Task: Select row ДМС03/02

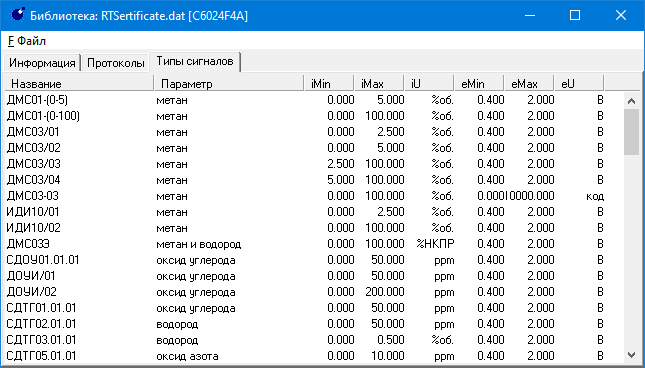Action: coord(305,148)
